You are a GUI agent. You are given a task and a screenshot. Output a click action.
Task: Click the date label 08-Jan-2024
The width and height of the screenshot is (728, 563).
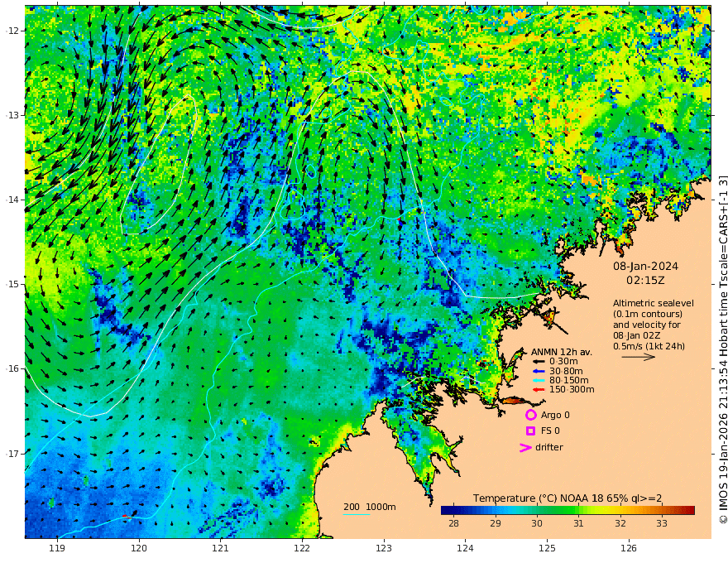[x=645, y=267]
